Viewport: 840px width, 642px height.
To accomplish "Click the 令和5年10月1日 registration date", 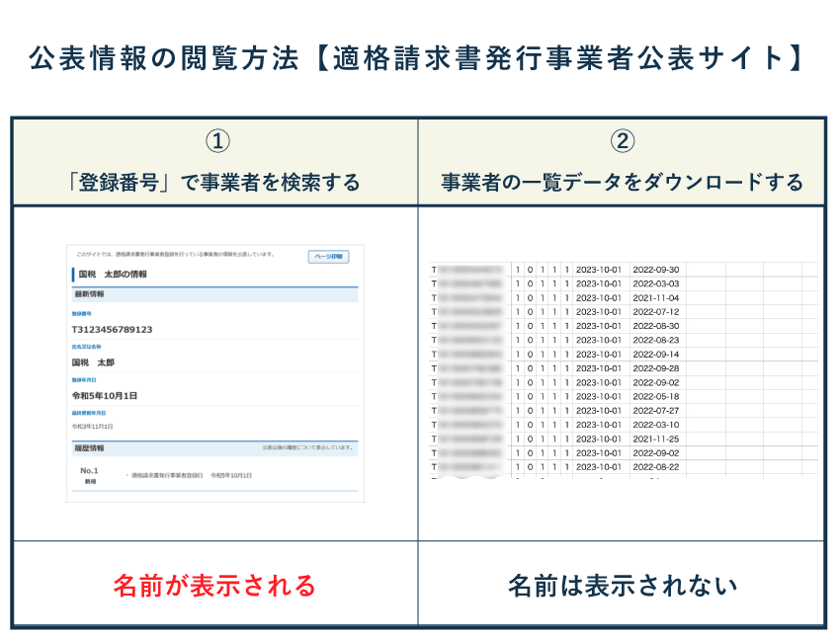I will click(x=105, y=394).
